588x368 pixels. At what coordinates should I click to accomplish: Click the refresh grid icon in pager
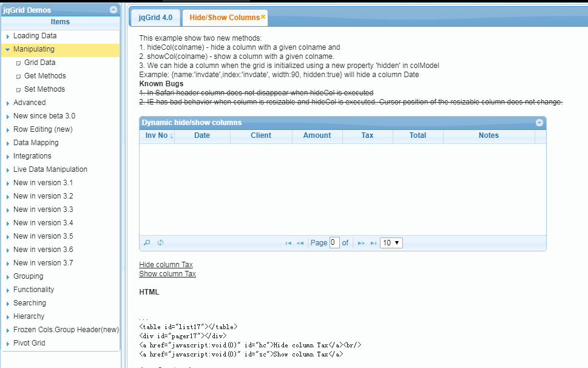(x=160, y=243)
